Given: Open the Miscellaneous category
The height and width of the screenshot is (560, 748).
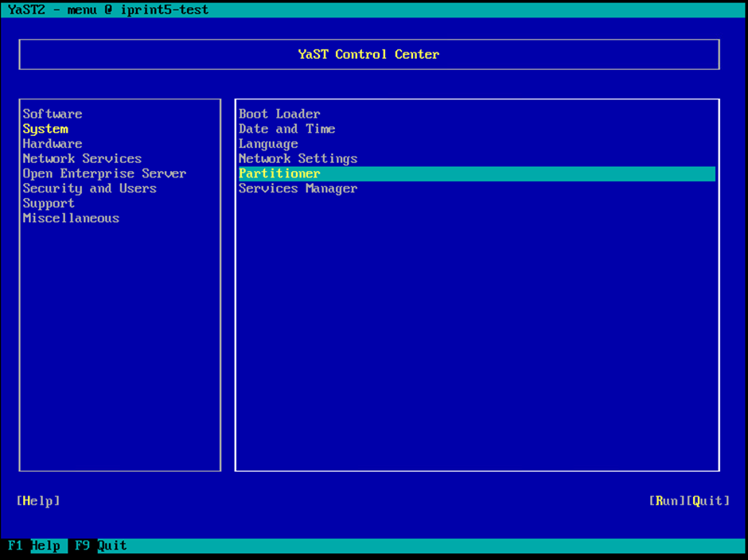Looking at the screenshot, I should tap(71, 218).
